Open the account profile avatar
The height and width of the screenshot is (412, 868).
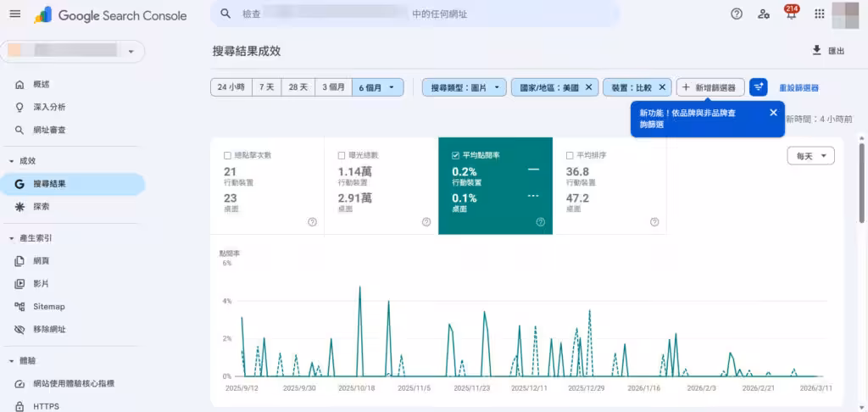845,14
